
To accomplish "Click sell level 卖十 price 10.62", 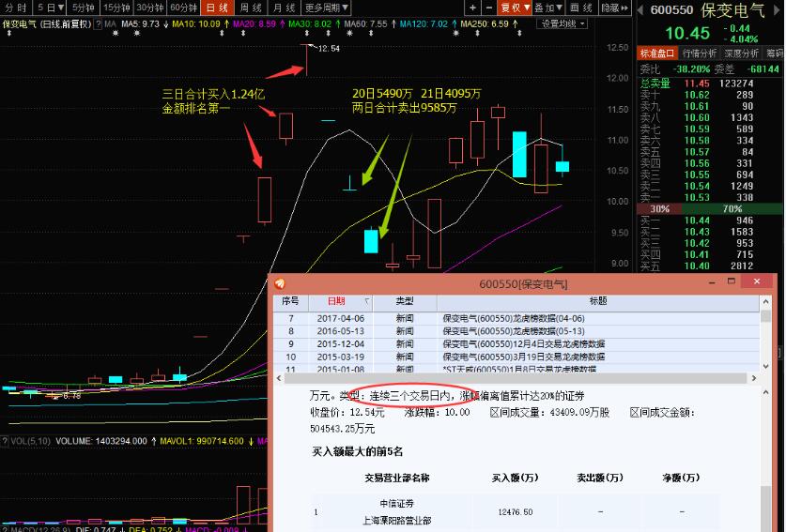I will [x=697, y=95].
